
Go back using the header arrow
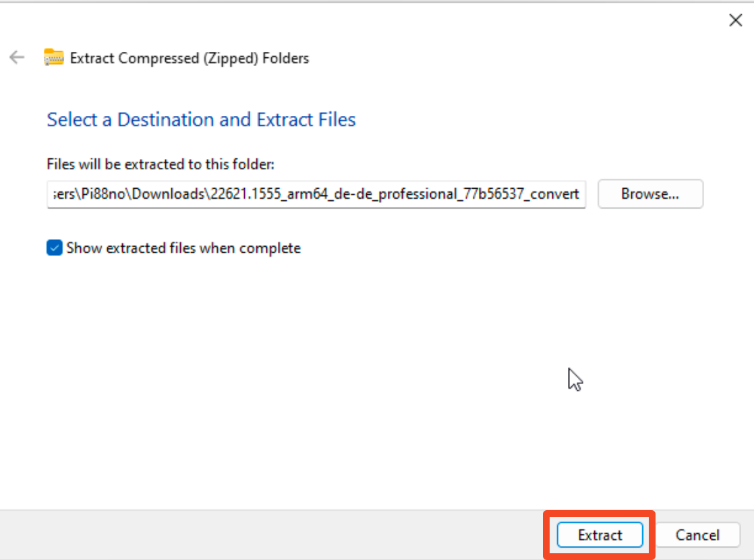[17, 58]
